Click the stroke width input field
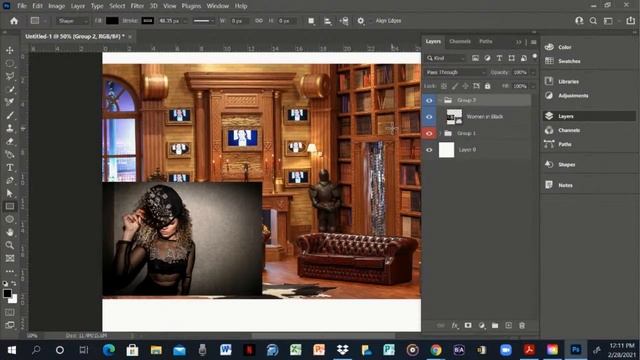 [169, 21]
